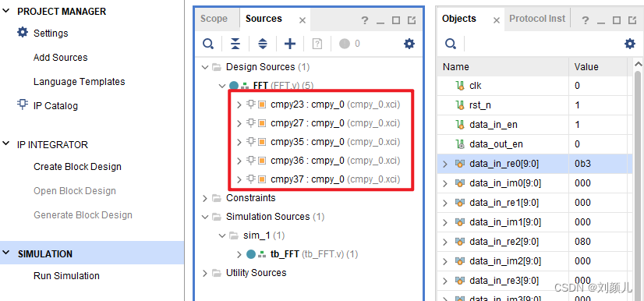Collapse all sources with the collapse-all icon
The image size is (644, 301).
(235, 44)
